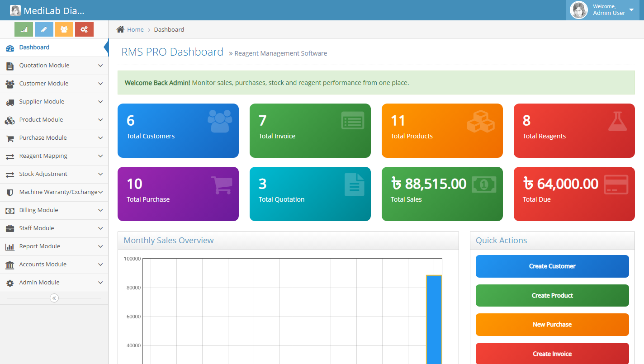Click the Create Invoice quick action

[552, 354]
